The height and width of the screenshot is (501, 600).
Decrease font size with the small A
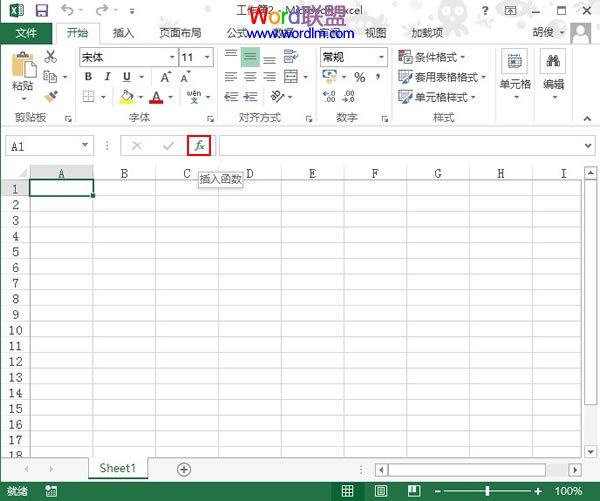[185, 77]
